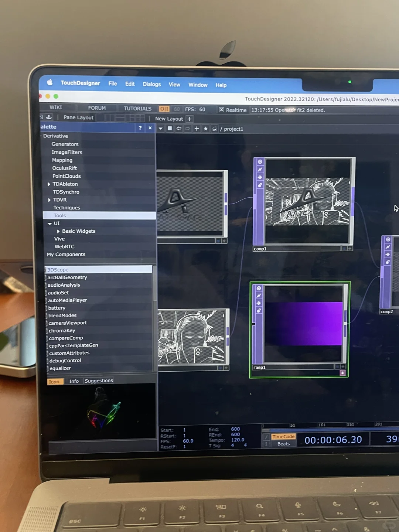Toggle clone immune flag on ramp1
The height and width of the screenshot is (532, 399).
(x=259, y=296)
